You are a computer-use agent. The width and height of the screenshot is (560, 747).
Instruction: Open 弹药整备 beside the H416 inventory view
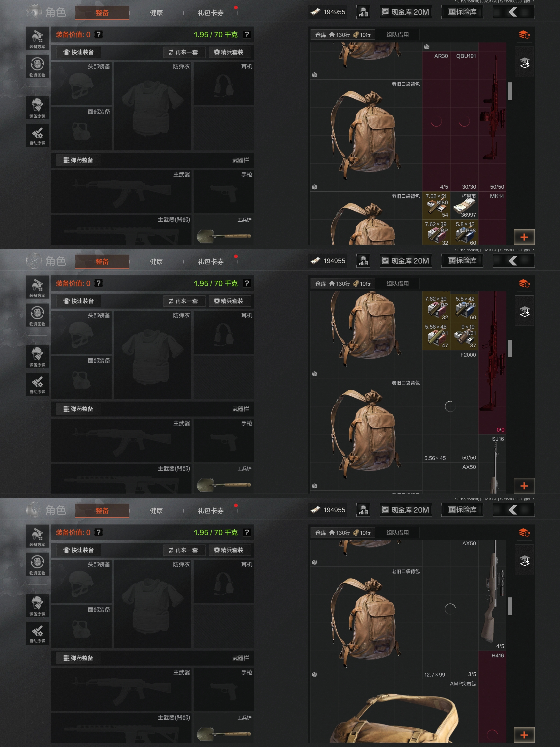pos(78,658)
